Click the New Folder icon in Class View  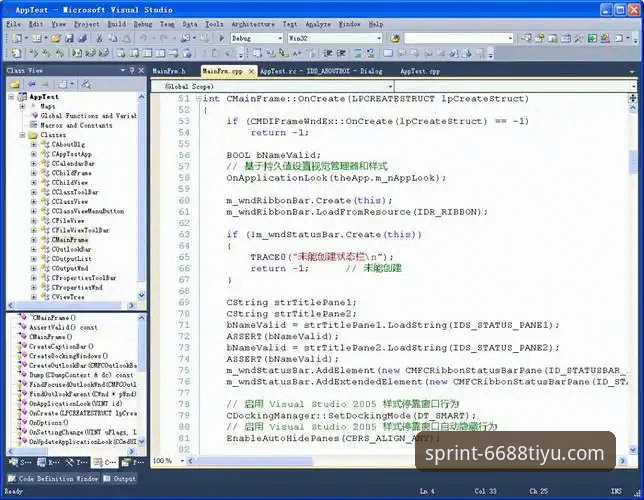[13, 85]
